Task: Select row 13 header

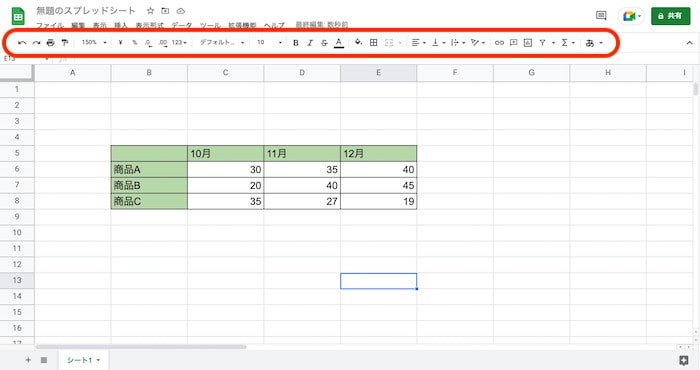Action: point(17,280)
